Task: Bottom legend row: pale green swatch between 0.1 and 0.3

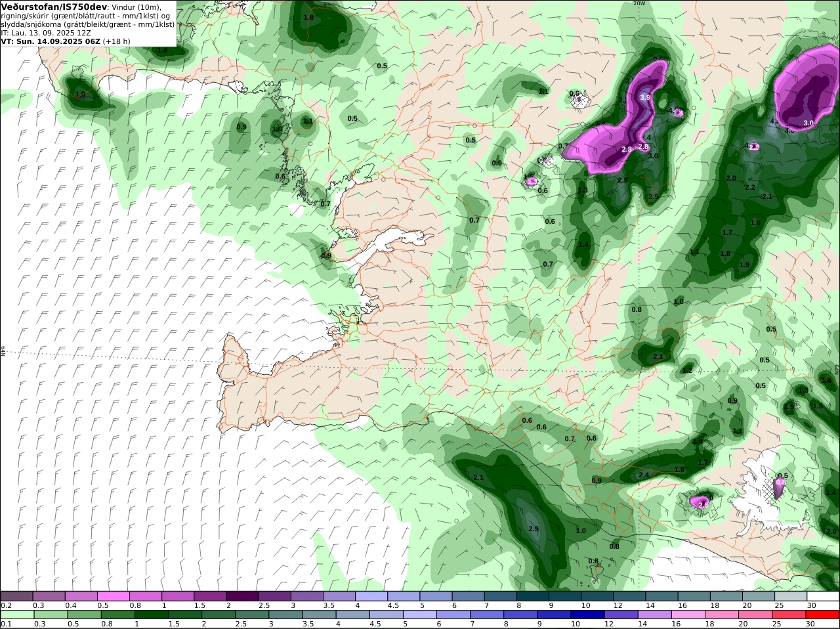Action: point(17,615)
